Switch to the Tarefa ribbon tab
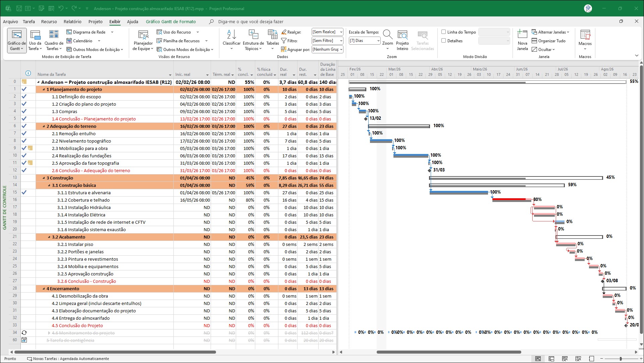The image size is (644, 363). point(29,21)
